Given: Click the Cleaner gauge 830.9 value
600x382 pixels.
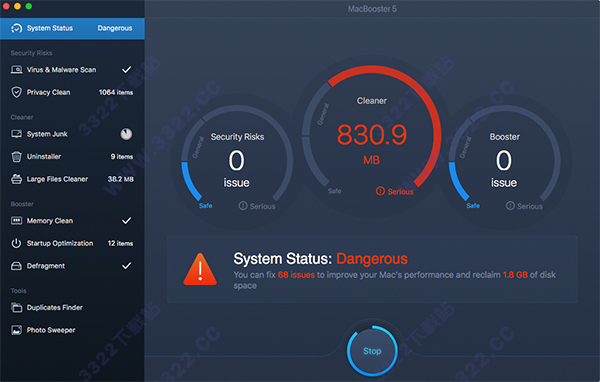Looking at the screenshot, I should (372, 135).
